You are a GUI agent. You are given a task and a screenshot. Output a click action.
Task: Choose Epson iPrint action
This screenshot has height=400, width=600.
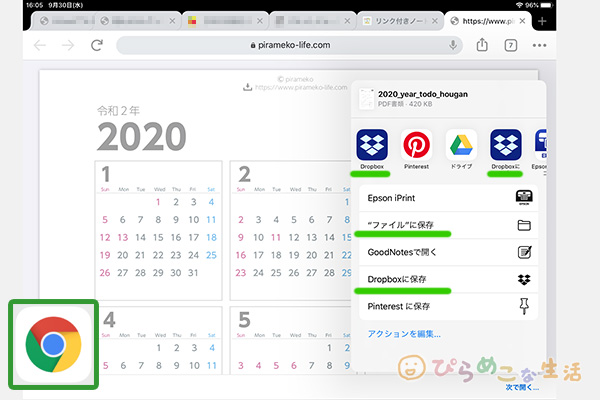pos(448,198)
